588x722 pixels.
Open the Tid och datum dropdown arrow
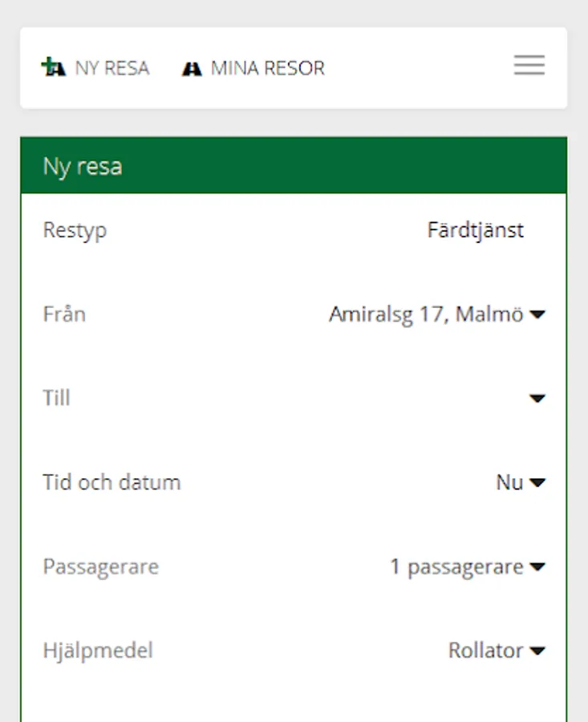coord(537,483)
